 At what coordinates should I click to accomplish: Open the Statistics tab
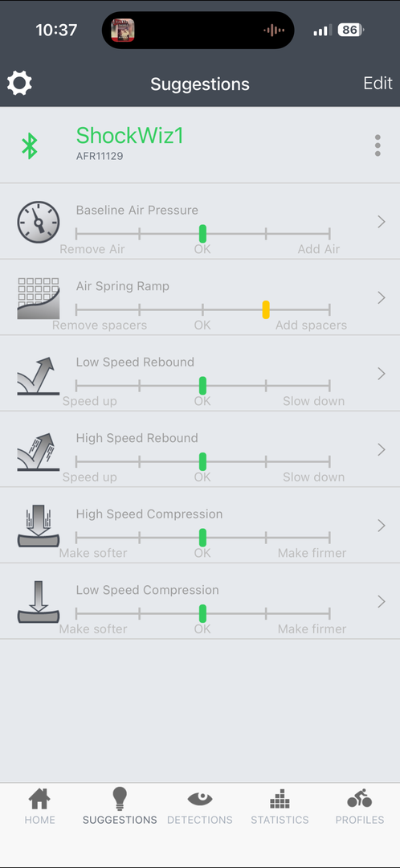point(280,807)
